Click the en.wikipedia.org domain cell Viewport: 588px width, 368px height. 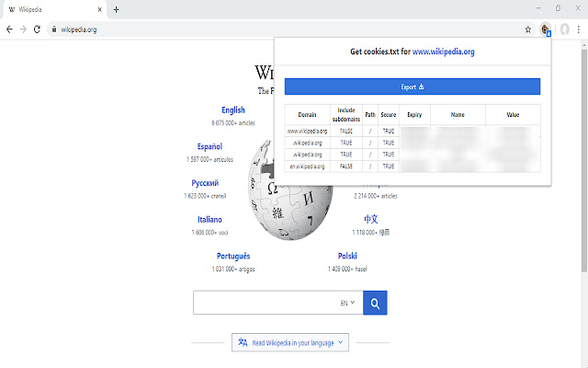pos(307,166)
